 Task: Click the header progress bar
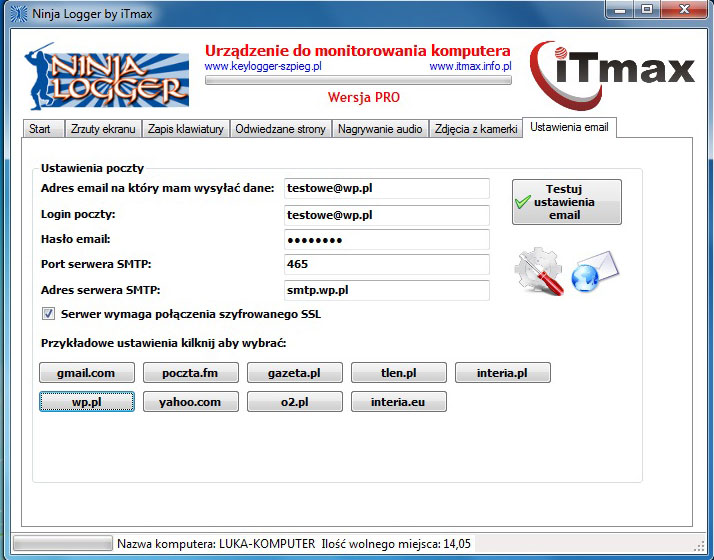point(358,81)
